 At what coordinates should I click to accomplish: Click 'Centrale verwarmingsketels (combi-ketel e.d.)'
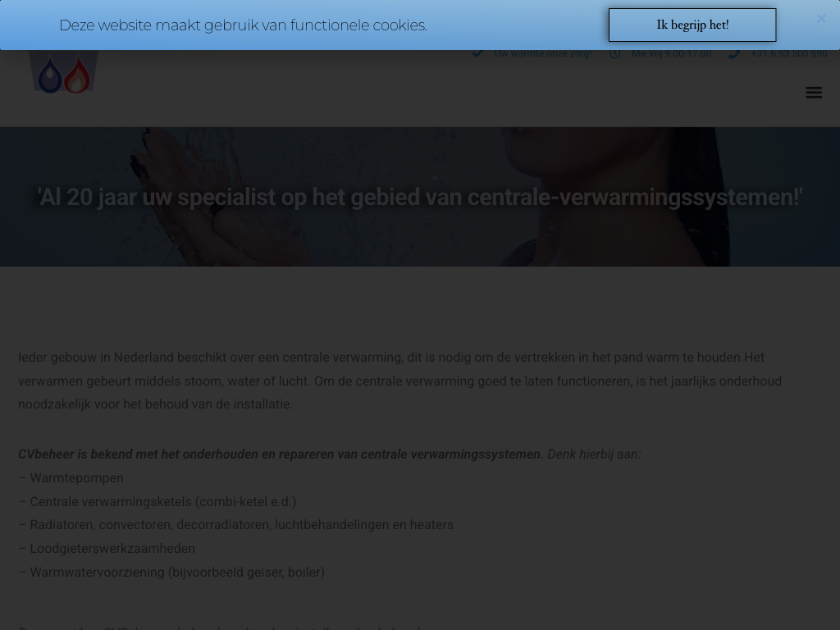click(x=163, y=501)
